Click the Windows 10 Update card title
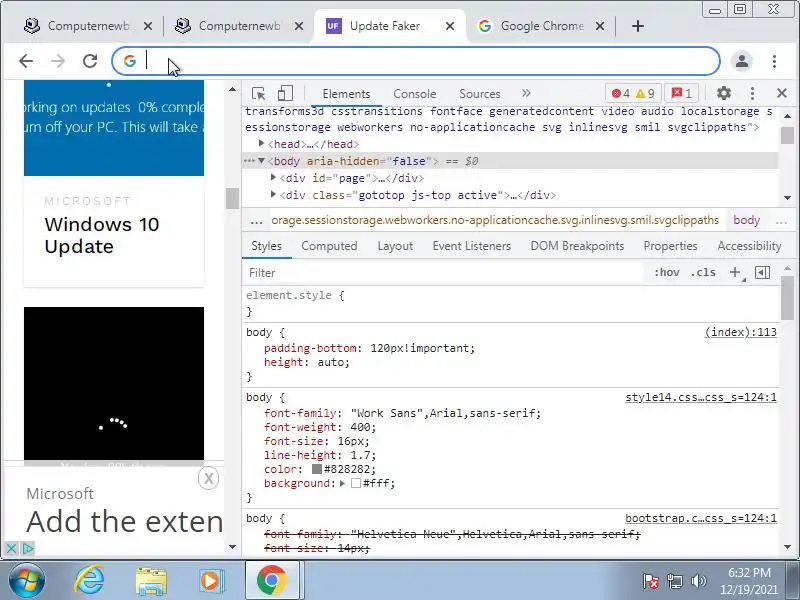The image size is (800, 600). coord(102,235)
